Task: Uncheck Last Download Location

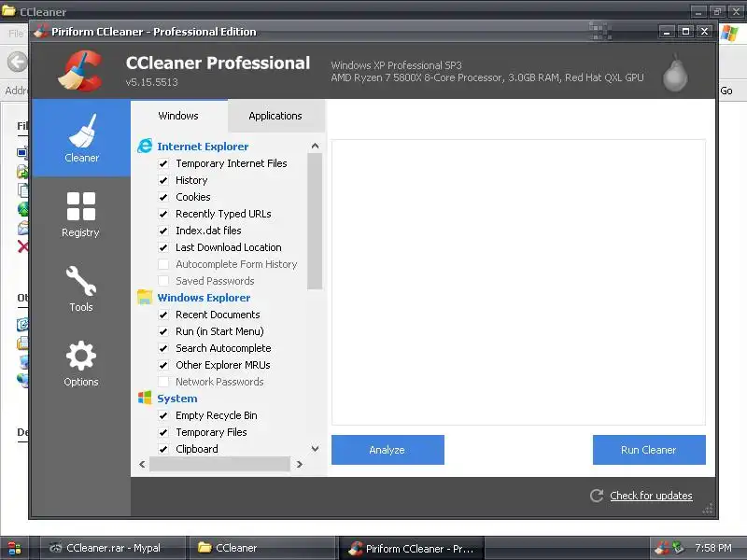Action: tap(163, 247)
